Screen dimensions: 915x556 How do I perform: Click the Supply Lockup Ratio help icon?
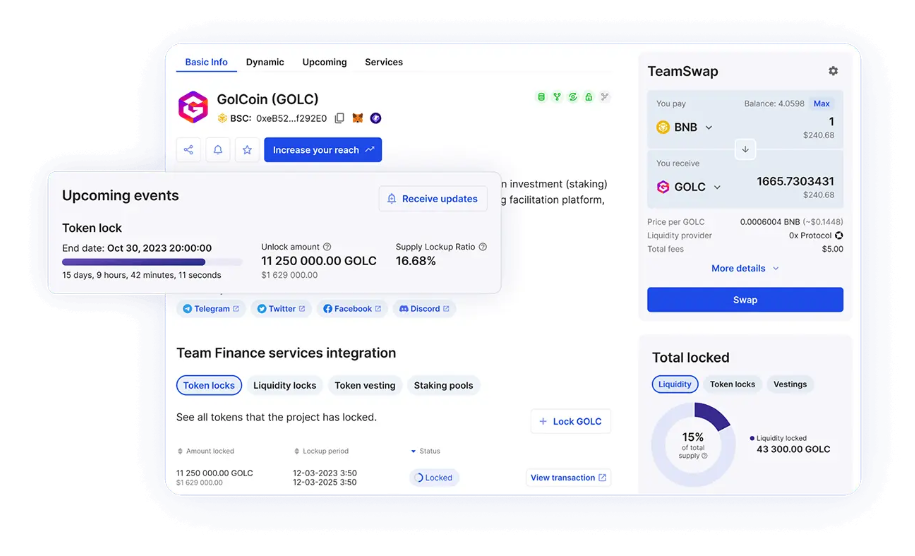click(x=483, y=247)
